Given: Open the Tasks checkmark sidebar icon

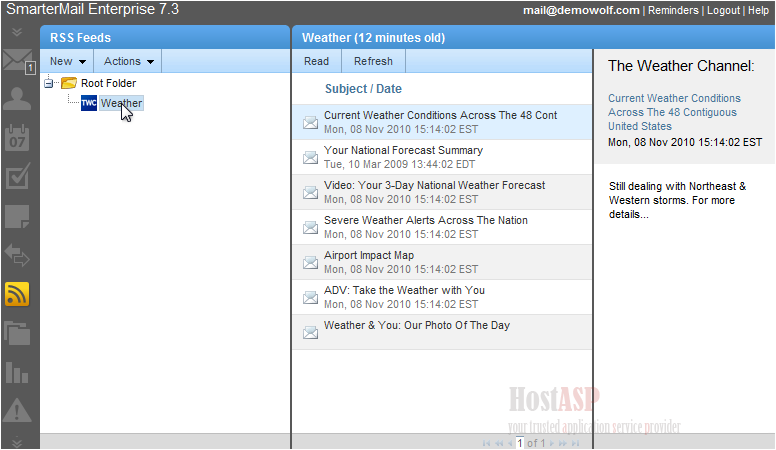Looking at the screenshot, I should coord(17,176).
